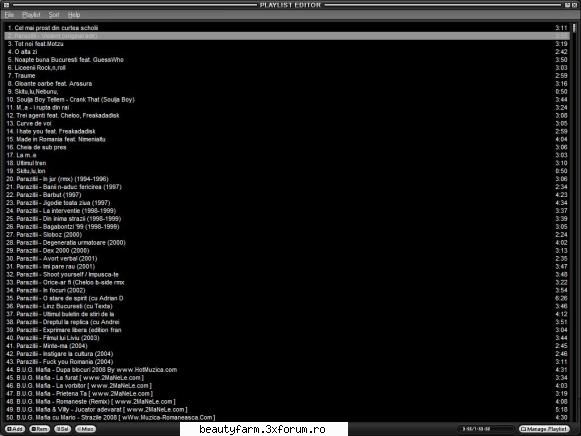Open the Help menu
The height and width of the screenshot is (436, 581).
pyautogui.click(x=74, y=15)
